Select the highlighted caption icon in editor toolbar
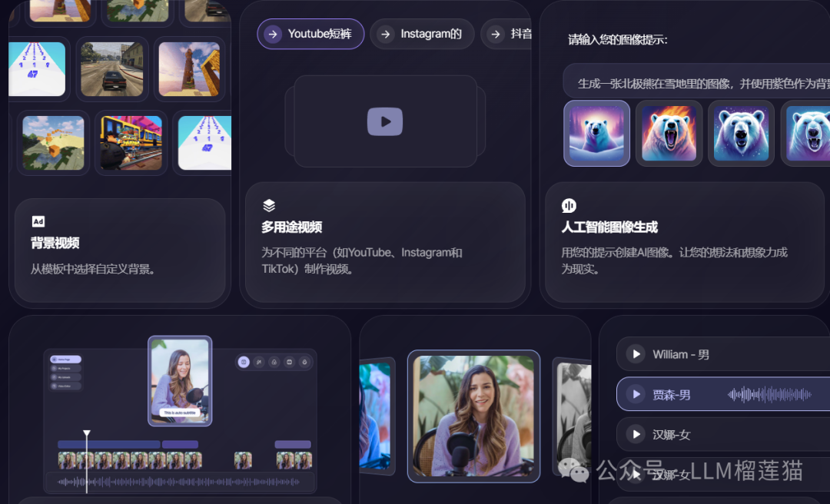Viewport: 830px width, 504px height. pos(244,362)
